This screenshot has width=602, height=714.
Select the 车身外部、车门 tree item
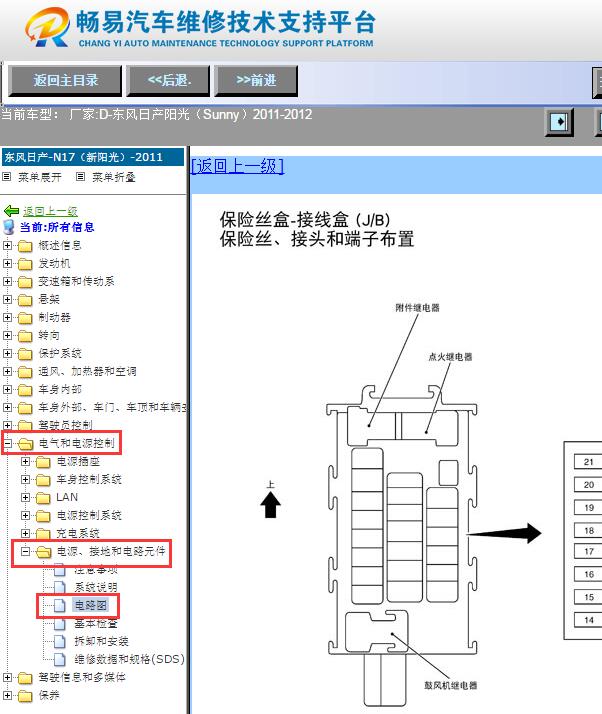pos(112,407)
